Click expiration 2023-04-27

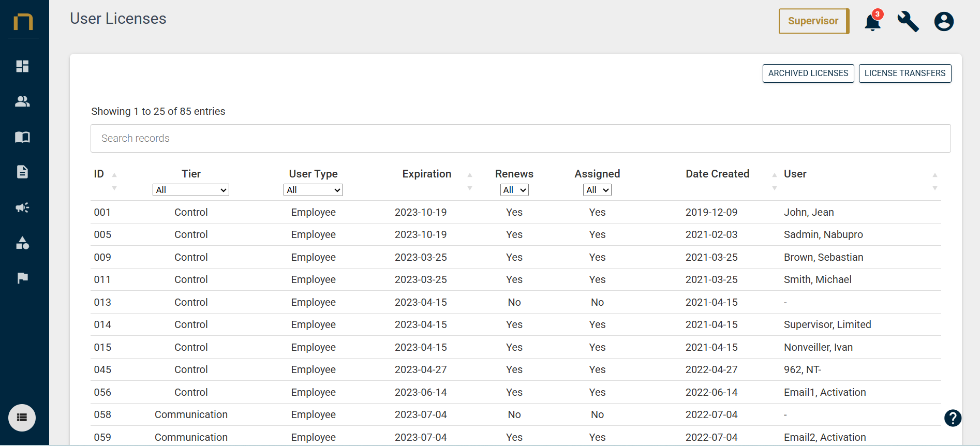421,369
